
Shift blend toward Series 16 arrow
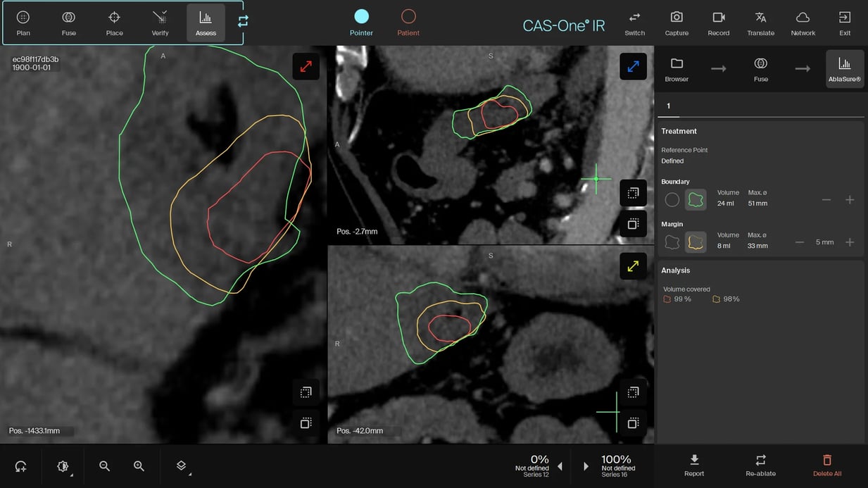pos(586,466)
